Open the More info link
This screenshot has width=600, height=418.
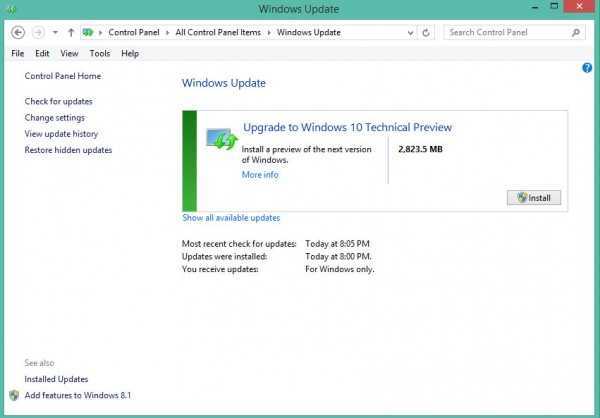[x=260, y=175]
